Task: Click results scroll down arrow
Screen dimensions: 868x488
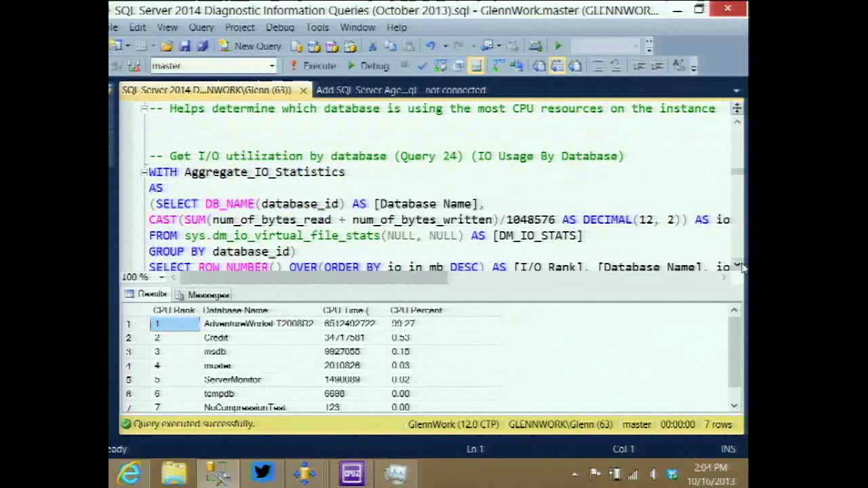Action: point(734,405)
